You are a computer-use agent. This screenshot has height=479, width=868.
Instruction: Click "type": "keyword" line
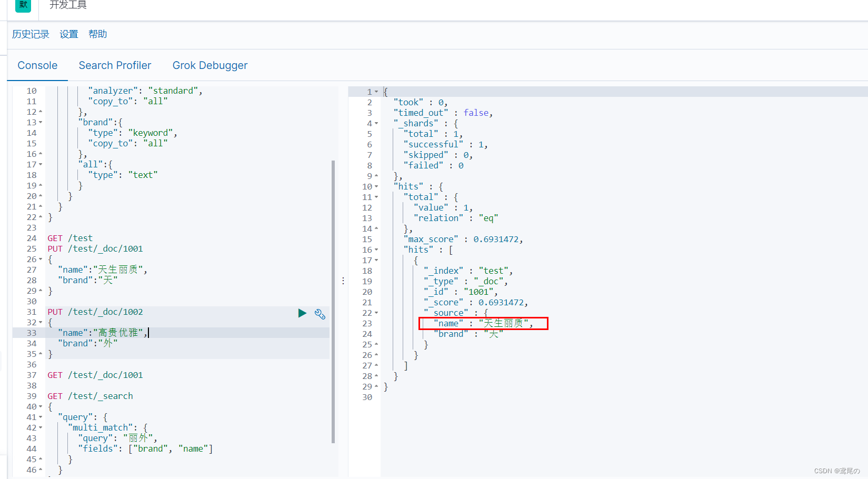(133, 133)
